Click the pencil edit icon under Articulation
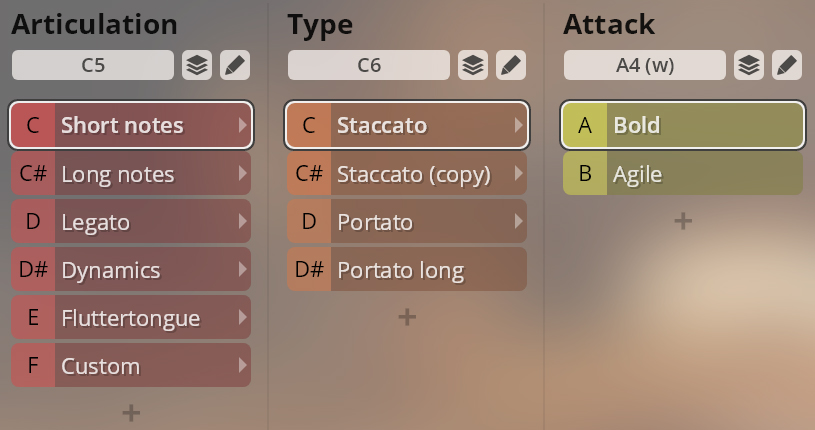815x430 pixels. coord(235,66)
